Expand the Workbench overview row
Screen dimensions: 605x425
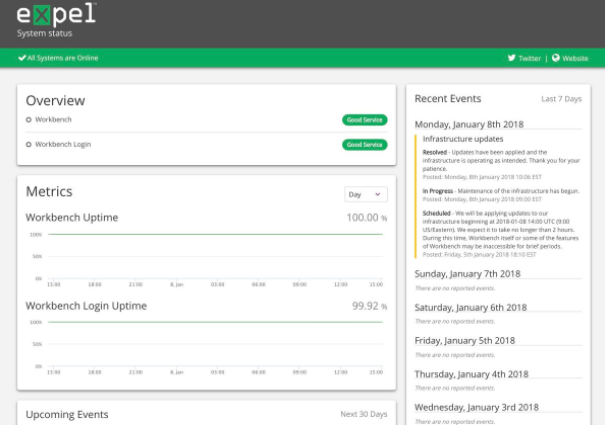(206, 120)
